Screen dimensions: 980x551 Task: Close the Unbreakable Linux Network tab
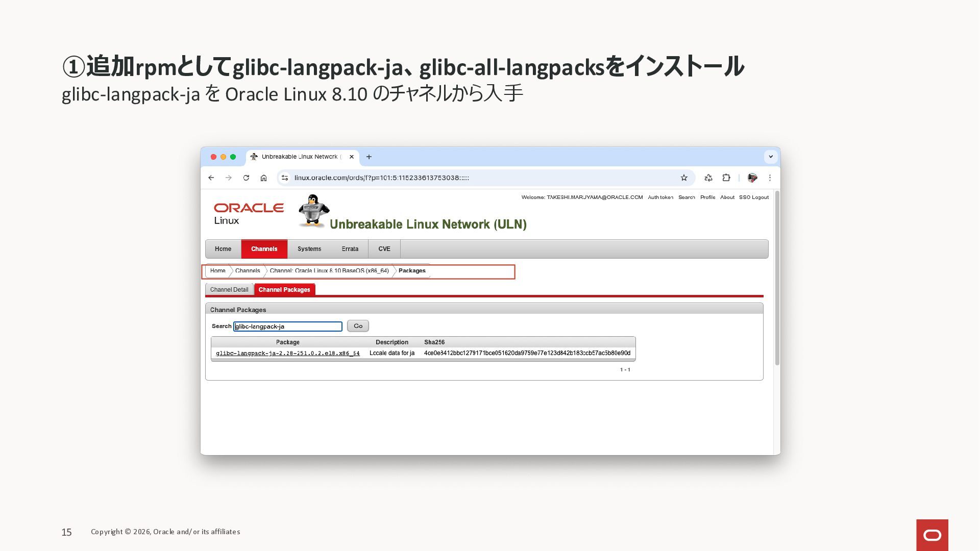coord(352,157)
